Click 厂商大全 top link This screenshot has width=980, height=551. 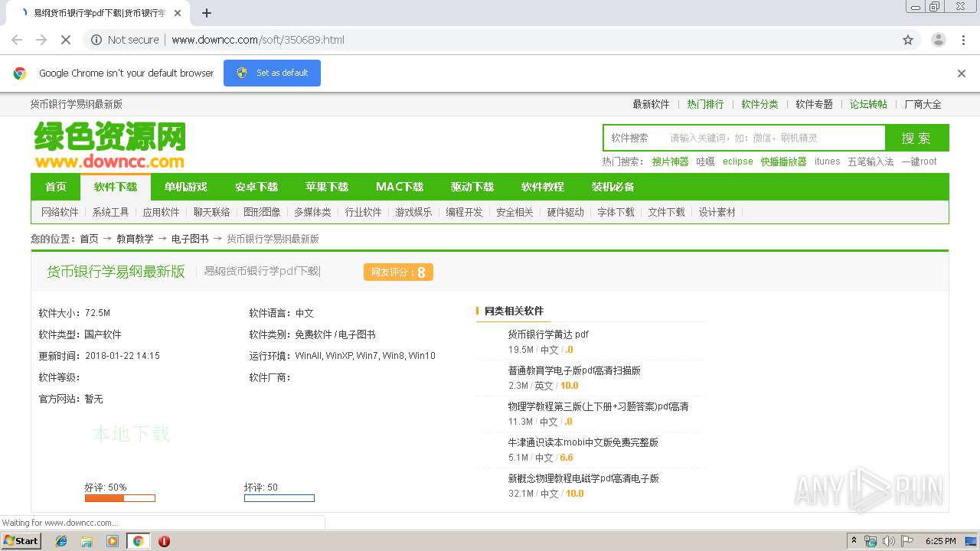tap(923, 104)
